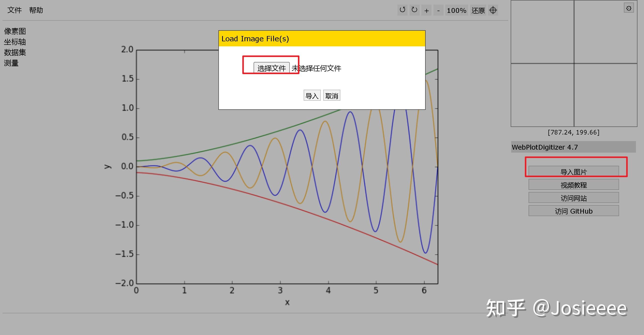This screenshot has height=335, width=644.
Task: Open magnifier settings gear icon
Action: click(x=629, y=8)
